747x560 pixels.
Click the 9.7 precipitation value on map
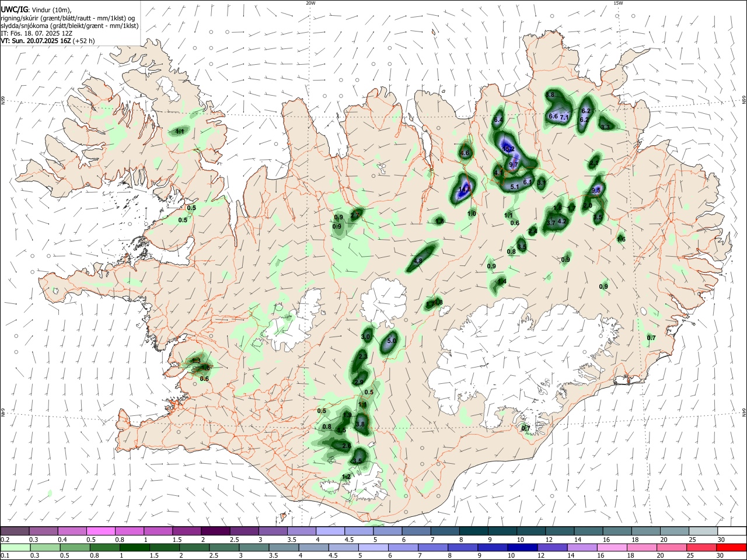[x=514, y=165]
